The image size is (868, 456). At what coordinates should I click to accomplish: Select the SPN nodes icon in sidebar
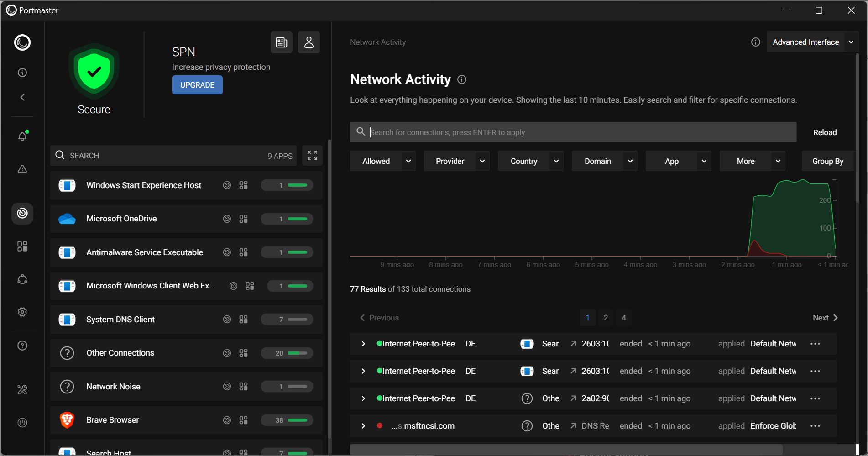[22, 279]
